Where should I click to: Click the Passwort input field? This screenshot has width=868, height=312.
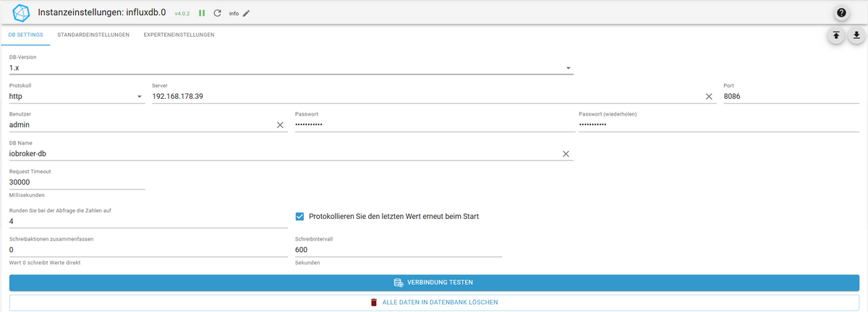pos(434,125)
